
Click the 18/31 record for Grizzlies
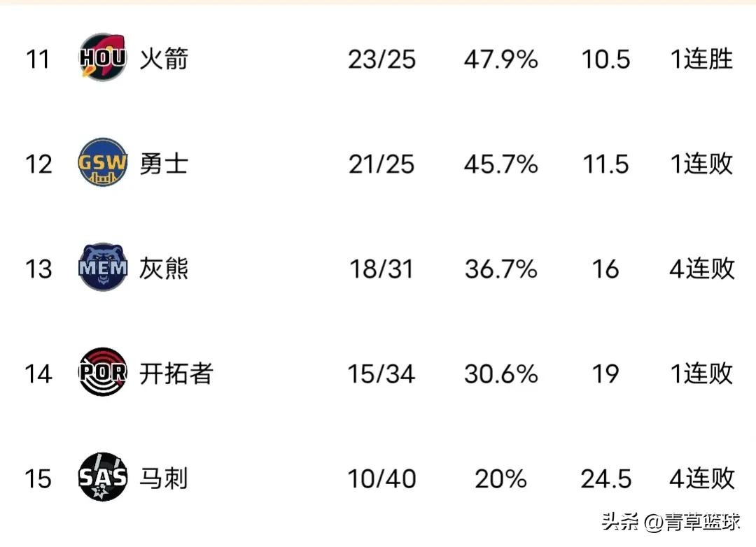pos(381,269)
